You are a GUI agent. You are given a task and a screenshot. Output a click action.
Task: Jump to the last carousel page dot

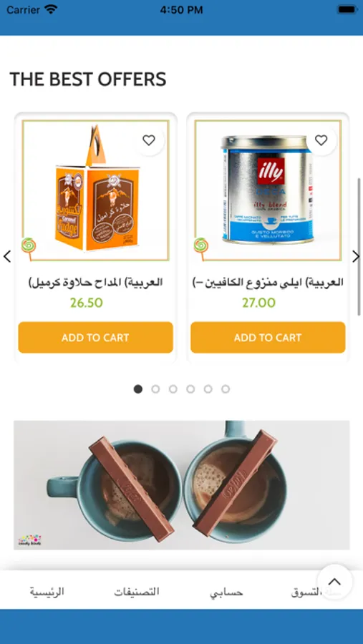coord(226,389)
